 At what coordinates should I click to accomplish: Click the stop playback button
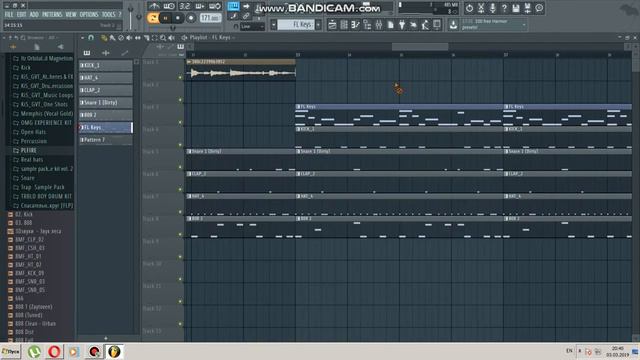tap(178, 18)
